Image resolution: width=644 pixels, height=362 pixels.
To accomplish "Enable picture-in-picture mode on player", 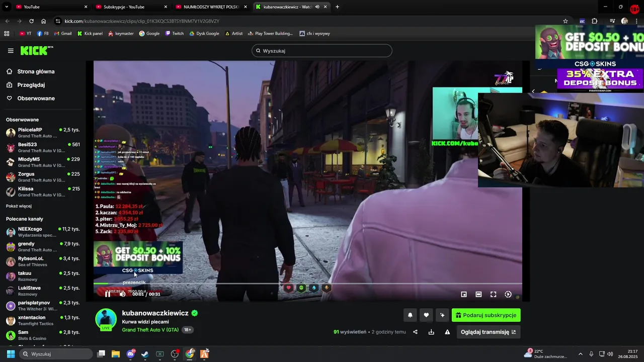I will pyautogui.click(x=464, y=295).
